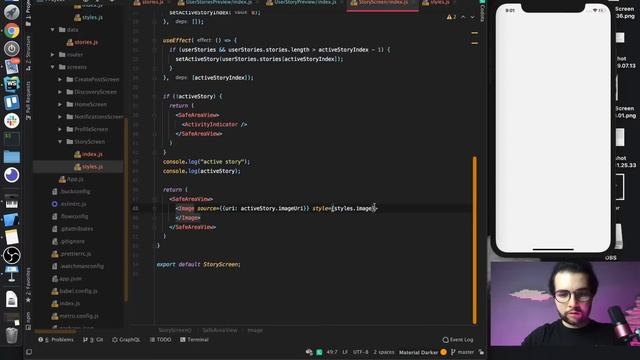Collapse the data folder
Viewport: 640px width, 360px height.
[x=52, y=30]
